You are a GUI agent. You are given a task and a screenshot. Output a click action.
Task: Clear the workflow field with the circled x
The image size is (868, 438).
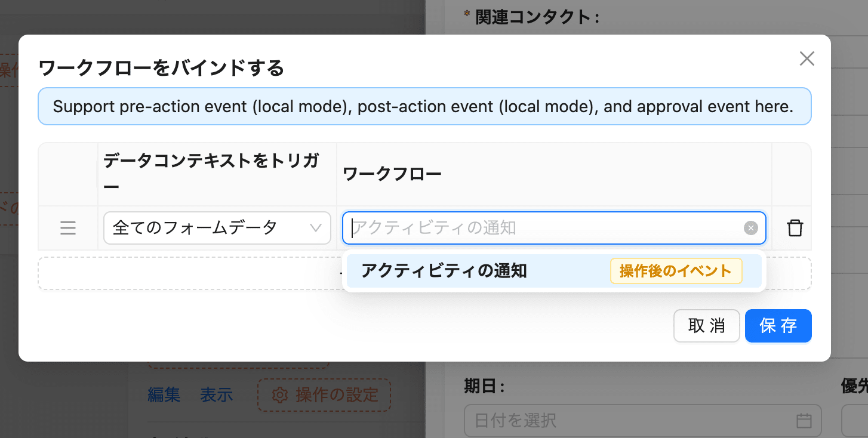(x=750, y=228)
